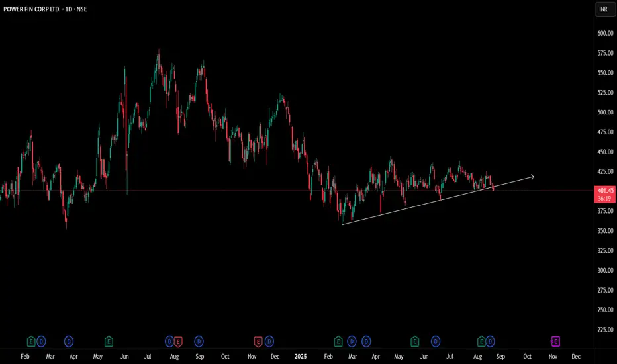Open the green earnings marker after May 2024
Screen dimensions: 617x364
point(109,341)
